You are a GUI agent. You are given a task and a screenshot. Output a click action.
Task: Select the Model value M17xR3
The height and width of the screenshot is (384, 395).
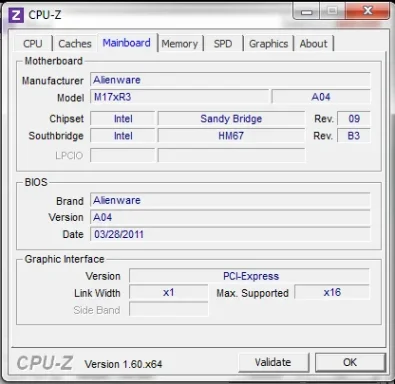[179, 97]
